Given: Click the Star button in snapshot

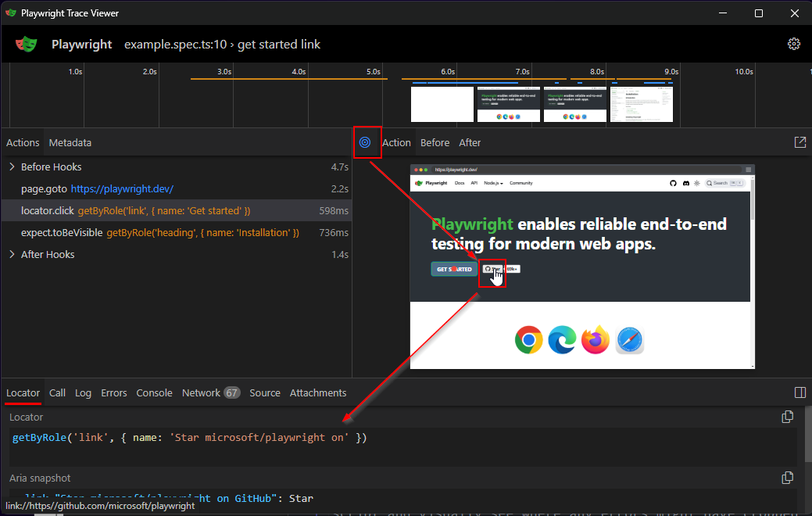Looking at the screenshot, I should coord(492,269).
